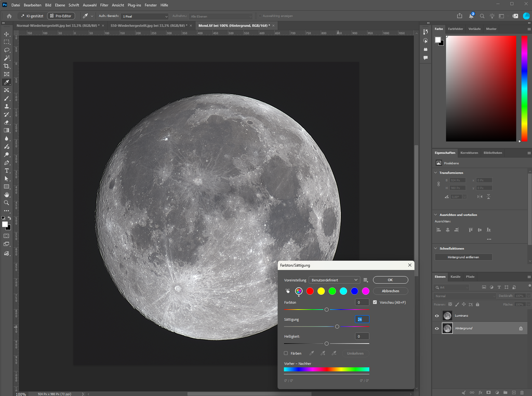Toggle the Pro-Editor mode
The image size is (532, 396).
61,16
